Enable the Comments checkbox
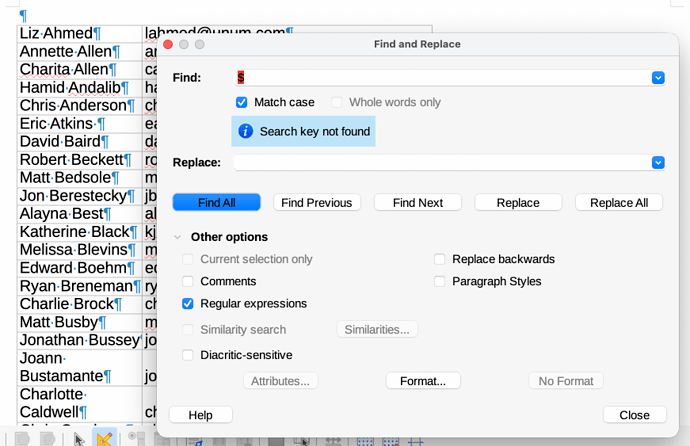The height and width of the screenshot is (446, 690). (x=188, y=281)
